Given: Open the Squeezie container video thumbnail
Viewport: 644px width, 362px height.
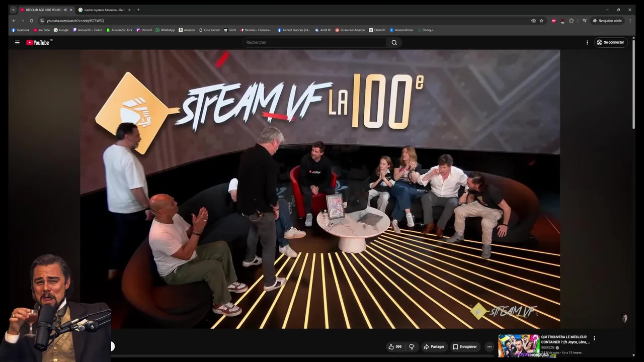Looking at the screenshot, I should [519, 345].
